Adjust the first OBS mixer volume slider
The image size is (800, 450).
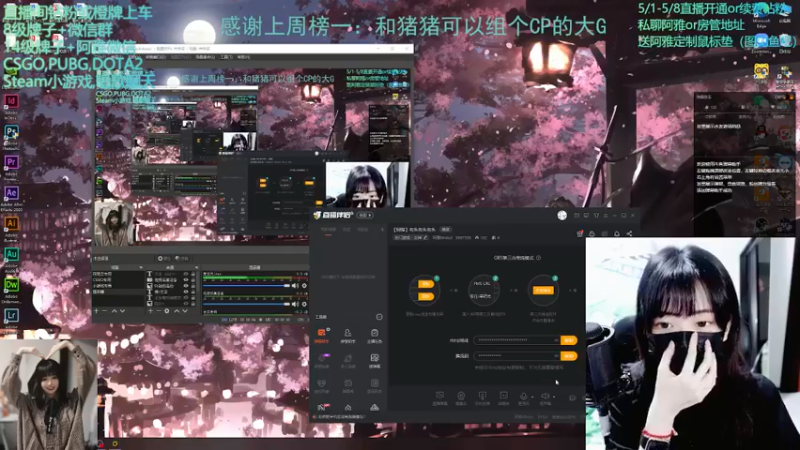246,286
